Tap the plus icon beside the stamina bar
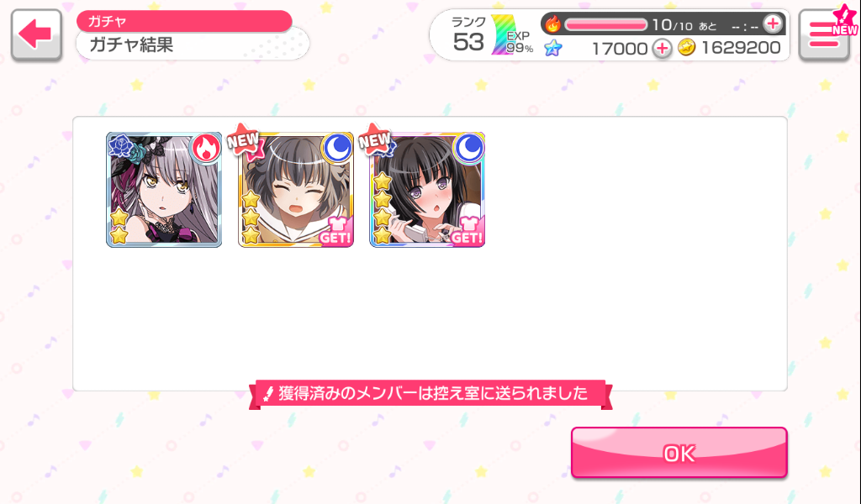 (x=773, y=24)
